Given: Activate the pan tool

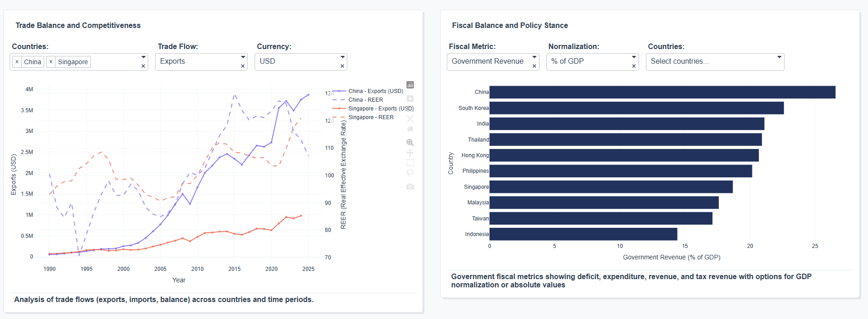Looking at the screenshot, I should coord(410,153).
